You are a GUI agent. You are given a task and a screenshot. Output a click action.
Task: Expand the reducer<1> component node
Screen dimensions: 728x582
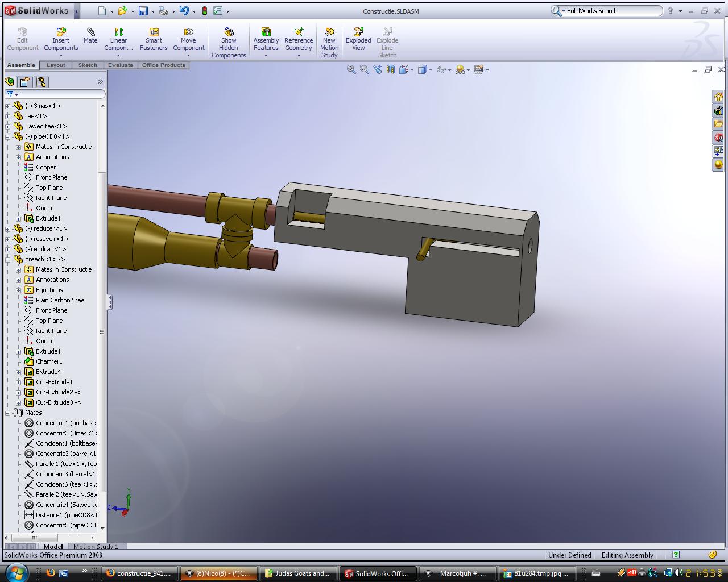click(8, 229)
